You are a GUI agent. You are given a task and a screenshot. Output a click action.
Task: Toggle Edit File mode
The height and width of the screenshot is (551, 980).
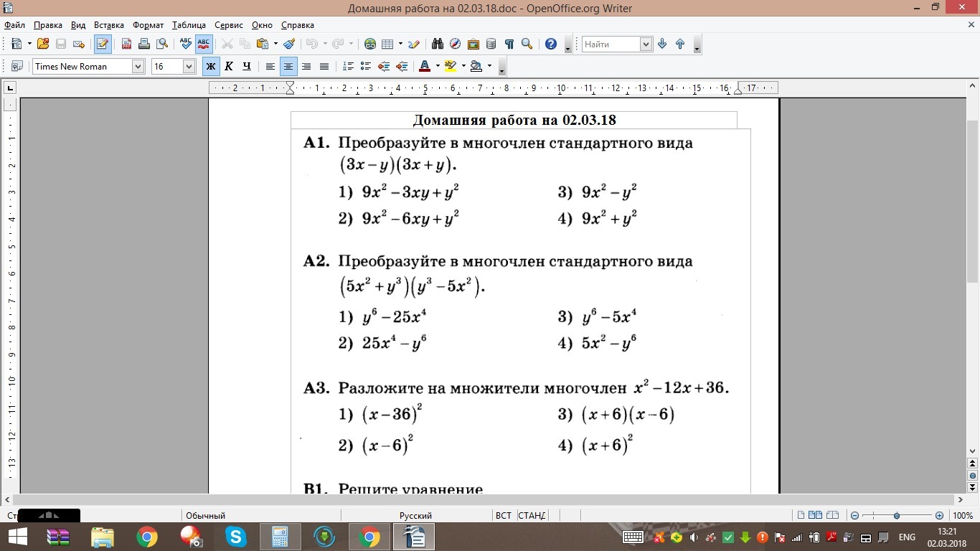[103, 44]
